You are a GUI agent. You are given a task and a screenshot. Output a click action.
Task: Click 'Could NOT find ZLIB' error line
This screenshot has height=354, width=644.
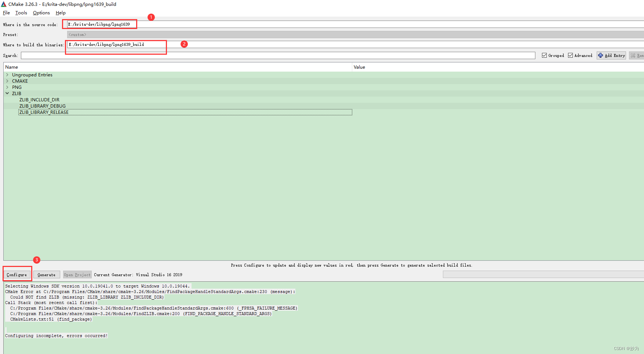pyautogui.click(x=87, y=297)
